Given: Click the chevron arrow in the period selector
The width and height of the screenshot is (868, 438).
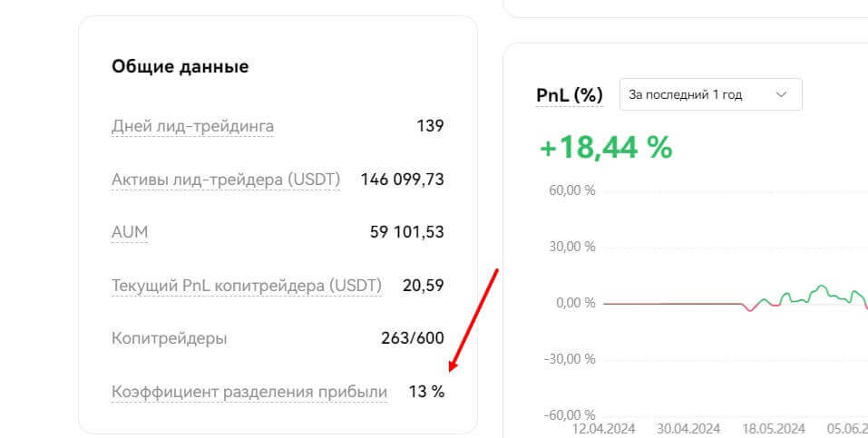Looking at the screenshot, I should [x=781, y=94].
